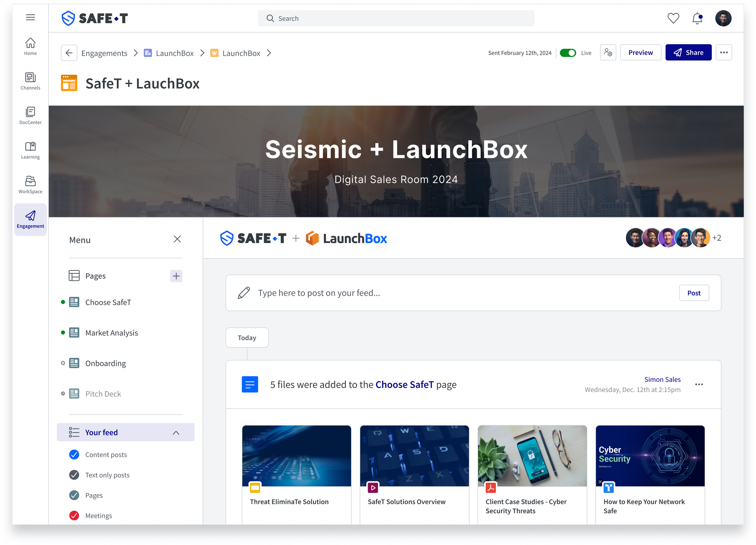The height and width of the screenshot is (545, 756).
Task: Click the notifications bell icon
Action: click(697, 18)
